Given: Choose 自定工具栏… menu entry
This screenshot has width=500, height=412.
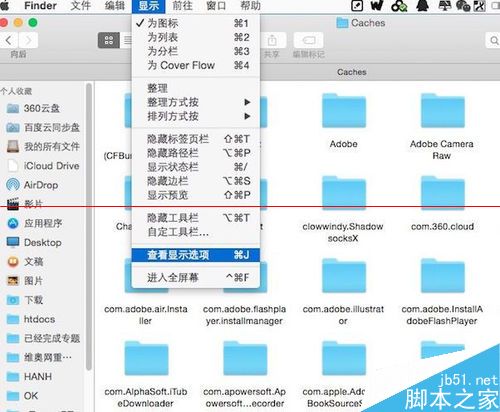Looking at the screenshot, I should (x=196, y=232).
